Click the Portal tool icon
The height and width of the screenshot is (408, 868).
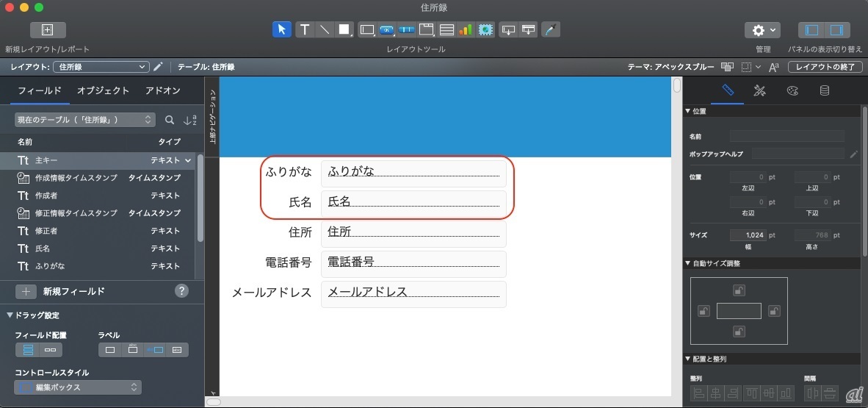[x=446, y=29]
